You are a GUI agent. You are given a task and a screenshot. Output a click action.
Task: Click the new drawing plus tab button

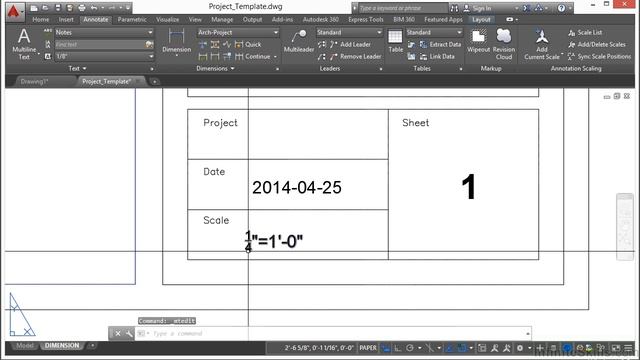tap(154, 82)
